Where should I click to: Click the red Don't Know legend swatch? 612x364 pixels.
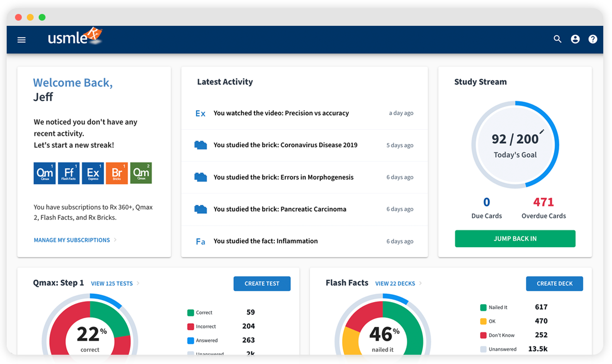tap(483, 335)
